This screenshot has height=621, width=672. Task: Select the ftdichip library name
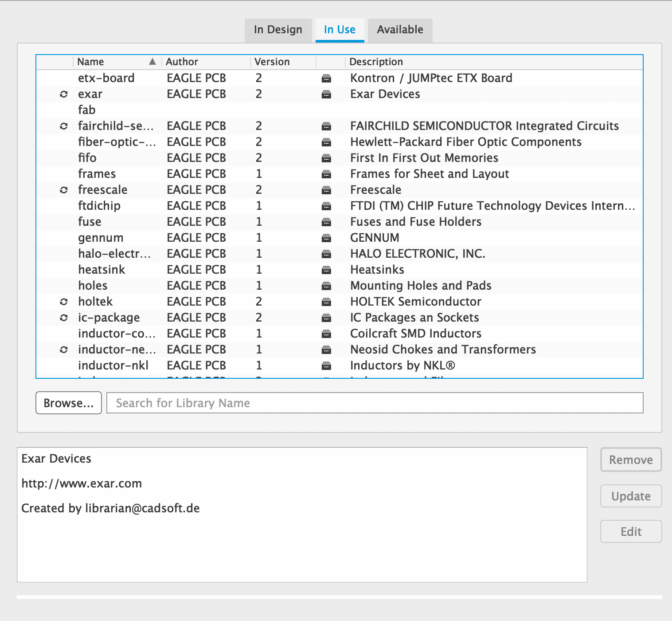(x=99, y=206)
